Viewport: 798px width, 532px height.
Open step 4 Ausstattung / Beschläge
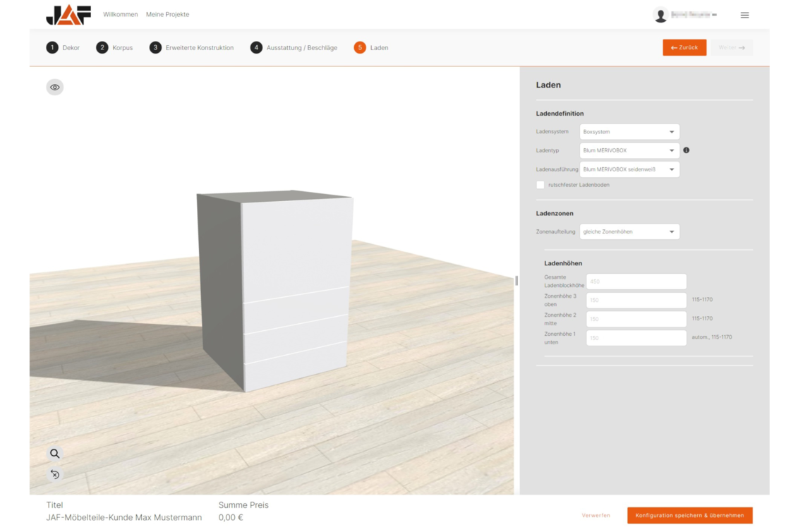(x=294, y=48)
